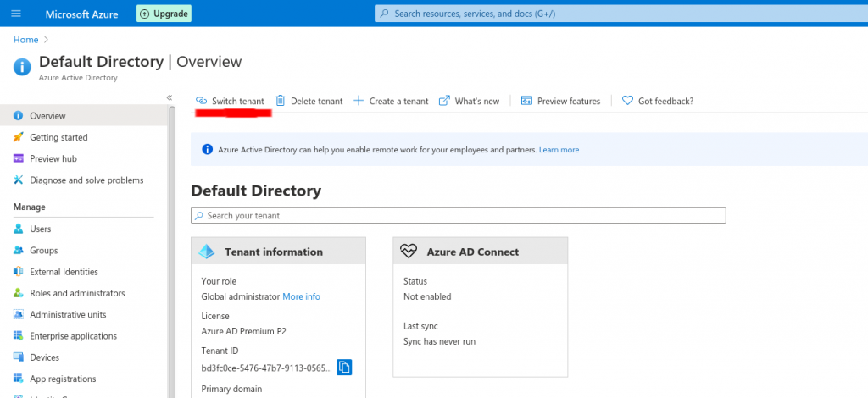This screenshot has height=398, width=868.
Task: Click the Tenant ID value bd3fc0ce-5476...
Action: click(x=267, y=368)
